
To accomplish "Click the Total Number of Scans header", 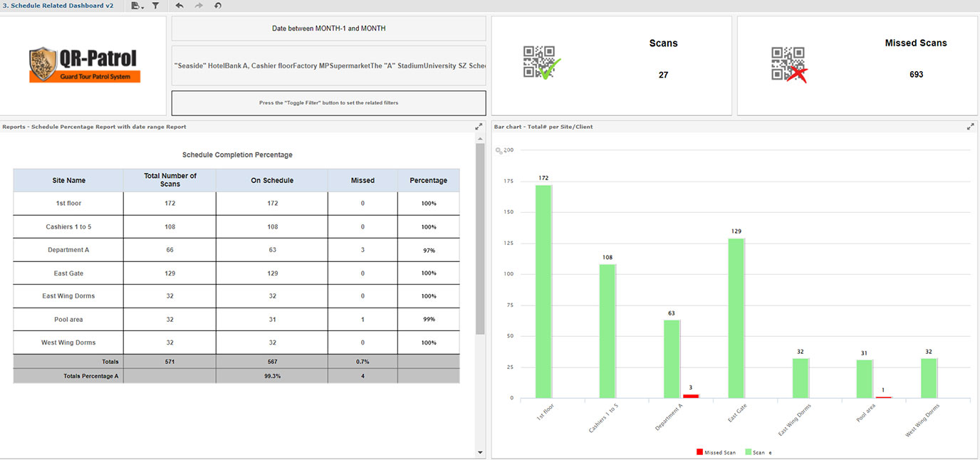I will coord(170,180).
